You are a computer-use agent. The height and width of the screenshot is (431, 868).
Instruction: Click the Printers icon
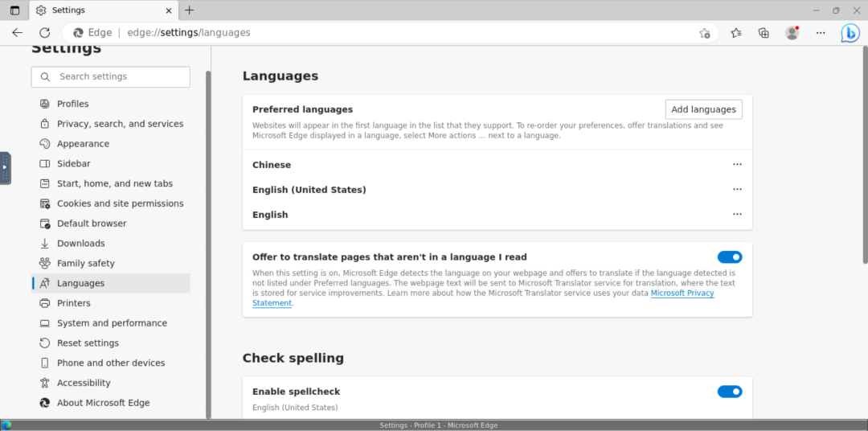click(45, 303)
